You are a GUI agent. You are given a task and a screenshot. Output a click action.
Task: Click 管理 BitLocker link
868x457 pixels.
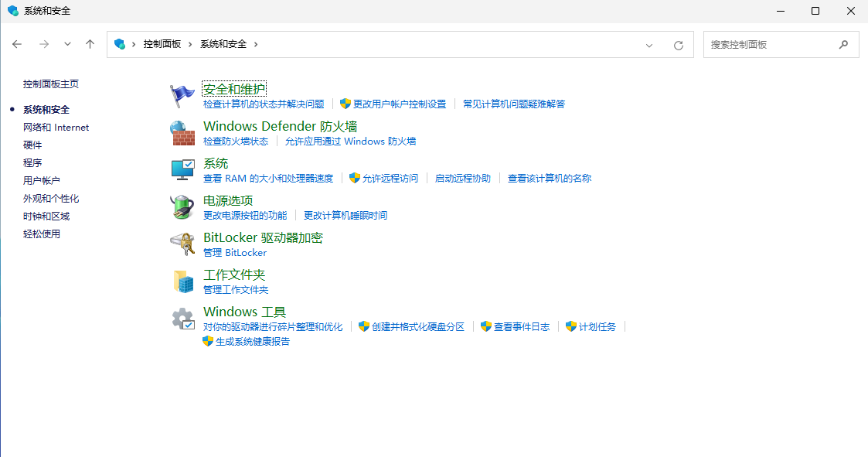(x=235, y=253)
